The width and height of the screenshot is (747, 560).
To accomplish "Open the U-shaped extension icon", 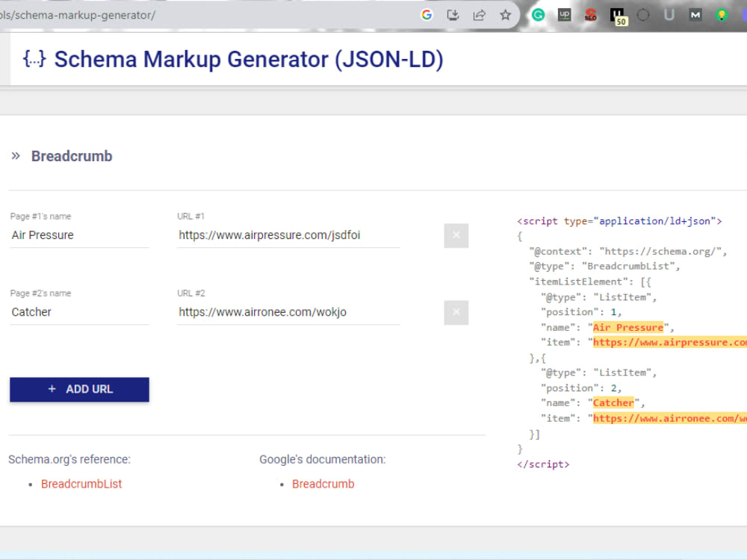I will coord(669,15).
